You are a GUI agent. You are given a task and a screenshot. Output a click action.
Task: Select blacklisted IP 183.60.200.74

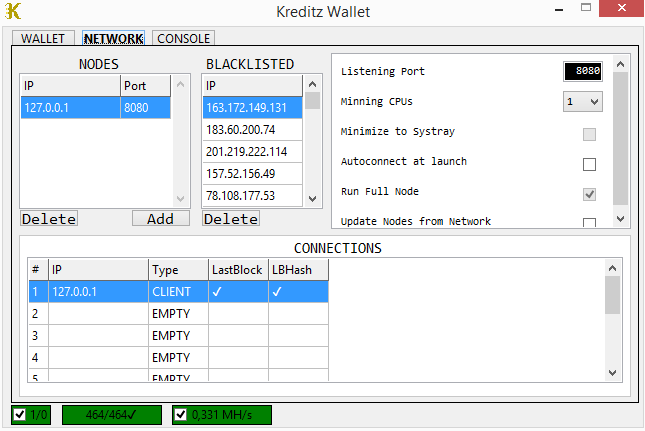253,130
